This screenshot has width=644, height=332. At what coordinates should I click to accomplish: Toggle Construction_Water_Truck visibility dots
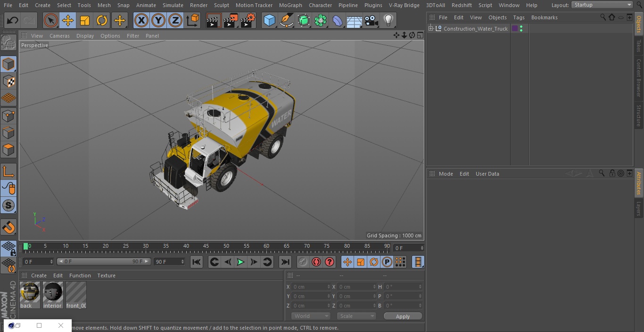521,29
